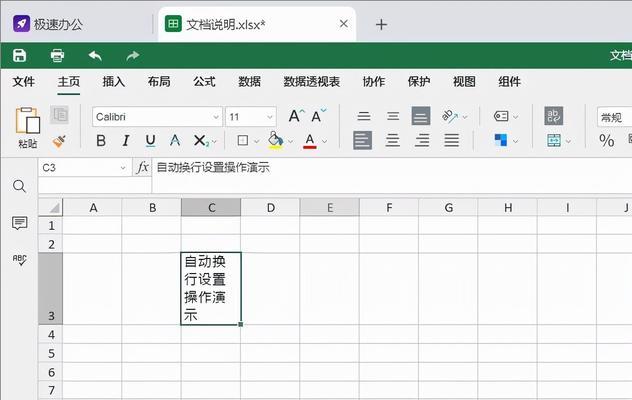The image size is (632, 400).
Task: Click the fx insert function button
Action: coord(142,167)
